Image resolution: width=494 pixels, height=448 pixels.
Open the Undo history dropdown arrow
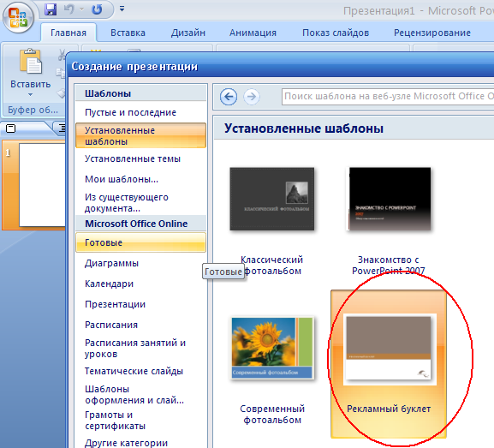tap(81, 9)
